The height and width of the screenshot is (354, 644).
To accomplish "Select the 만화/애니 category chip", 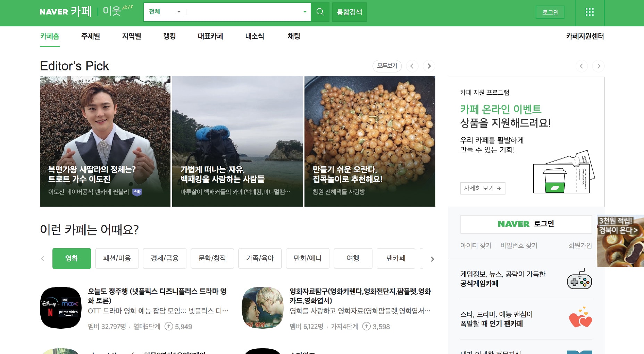I will tap(308, 258).
